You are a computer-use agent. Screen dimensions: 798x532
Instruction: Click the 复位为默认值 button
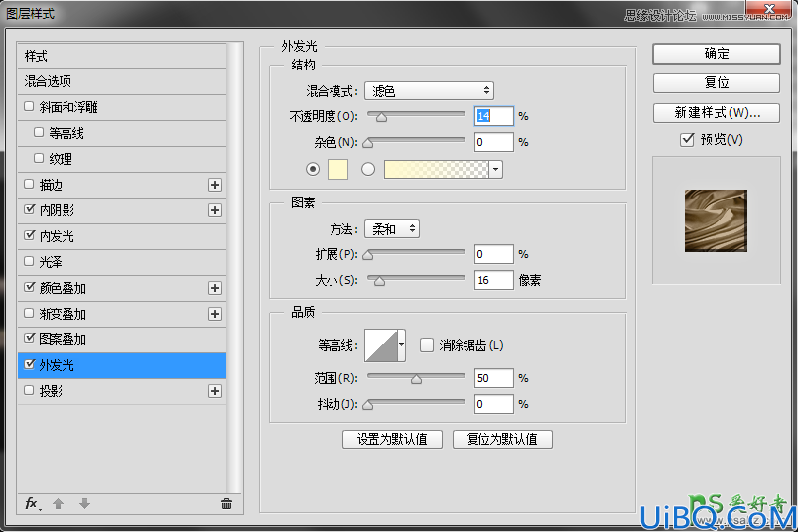click(x=502, y=440)
